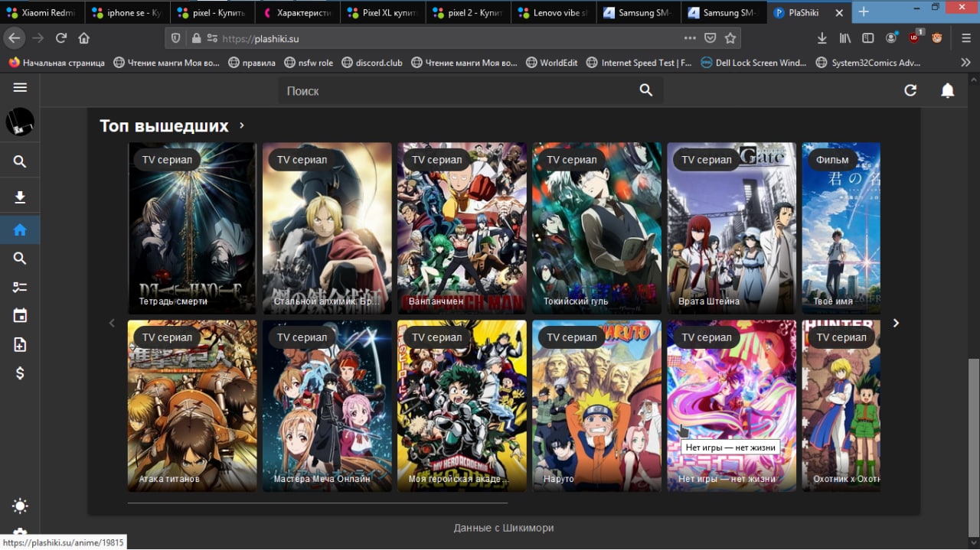Click the page refresh icon beside the bell

(x=910, y=90)
